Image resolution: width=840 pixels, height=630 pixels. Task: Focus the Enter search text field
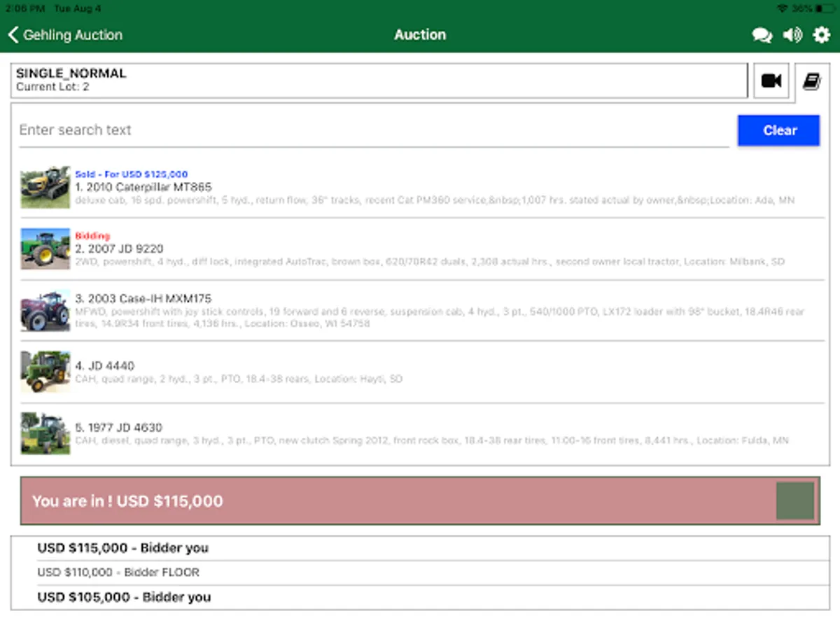click(374, 130)
